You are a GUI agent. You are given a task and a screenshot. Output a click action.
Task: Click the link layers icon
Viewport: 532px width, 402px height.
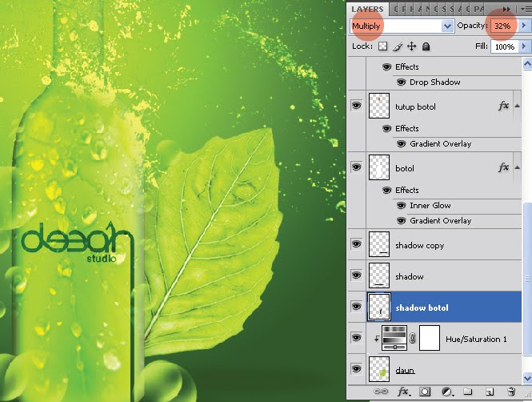tap(381, 392)
